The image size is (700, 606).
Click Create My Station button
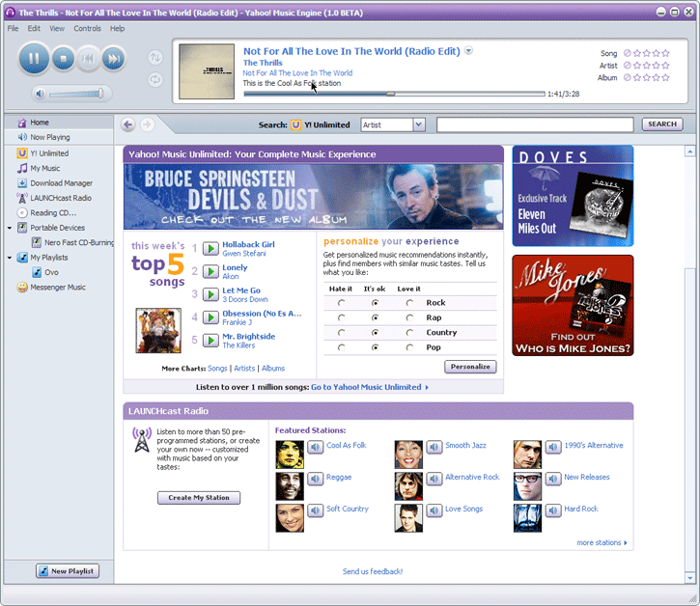point(199,498)
